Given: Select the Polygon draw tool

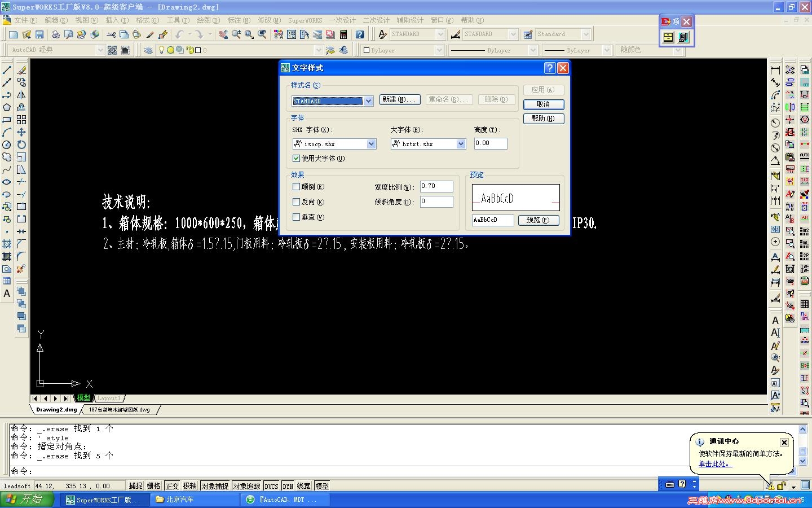Looking at the screenshot, I should click(x=7, y=107).
